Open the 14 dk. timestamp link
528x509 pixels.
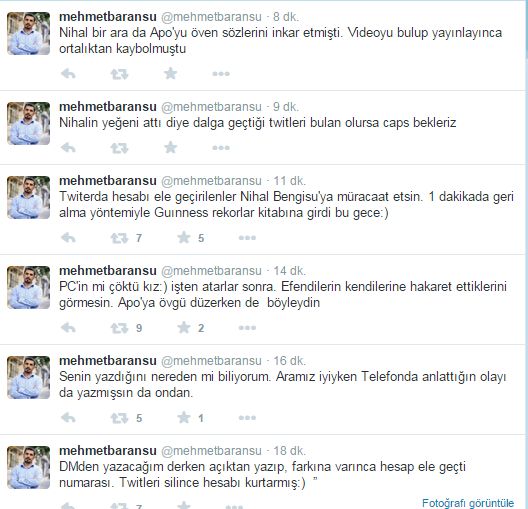pos(289,271)
